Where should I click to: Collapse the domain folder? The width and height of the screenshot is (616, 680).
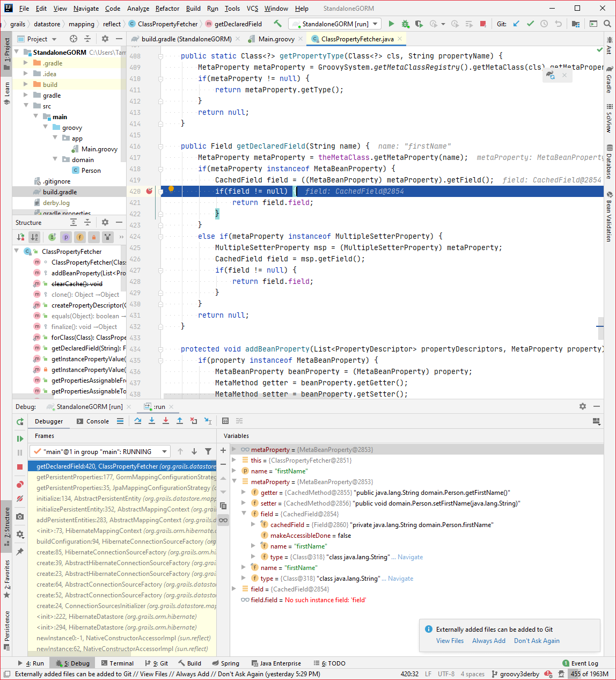pyautogui.click(x=55, y=159)
